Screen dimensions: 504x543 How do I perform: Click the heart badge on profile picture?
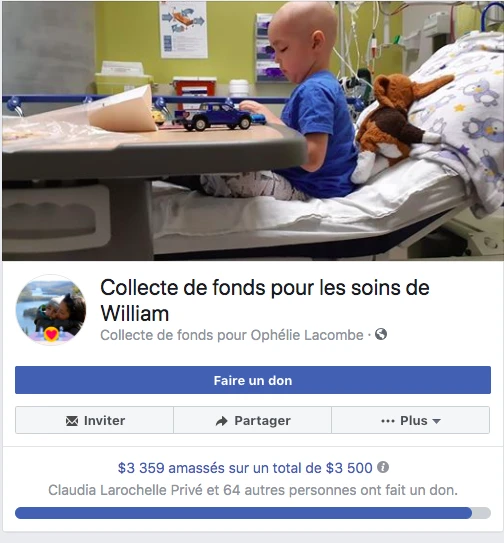(52, 335)
